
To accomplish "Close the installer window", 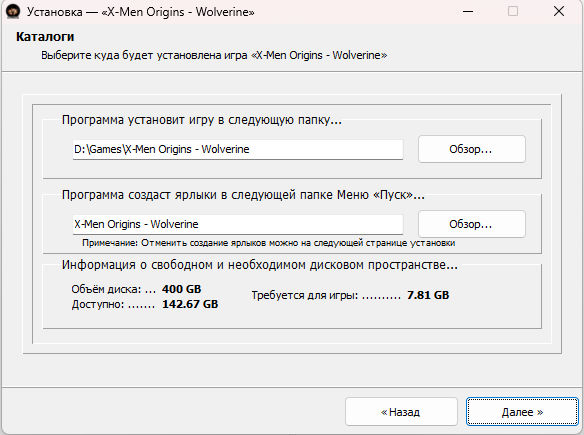I will [x=559, y=11].
